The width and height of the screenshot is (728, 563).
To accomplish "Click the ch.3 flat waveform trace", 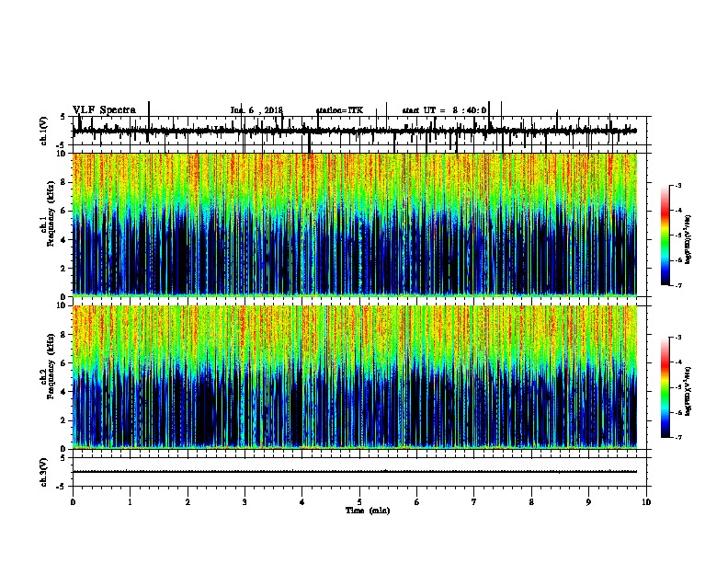I will pyautogui.click(x=355, y=472).
